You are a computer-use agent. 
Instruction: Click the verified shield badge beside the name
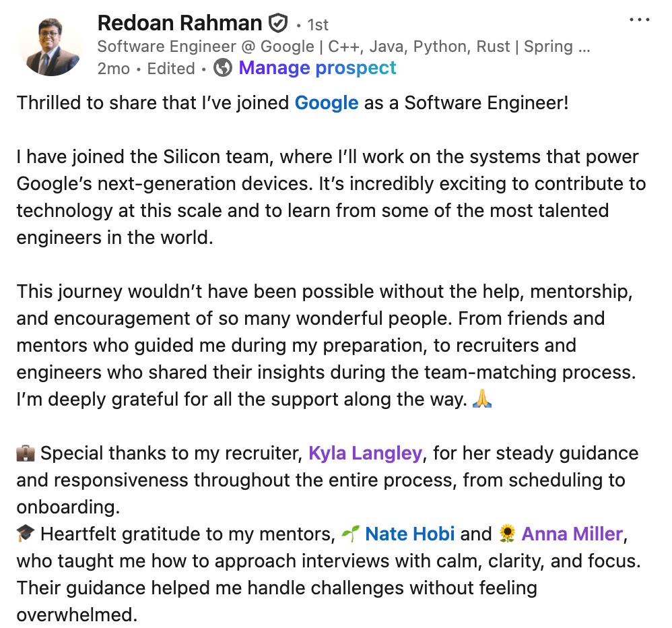tap(277, 24)
